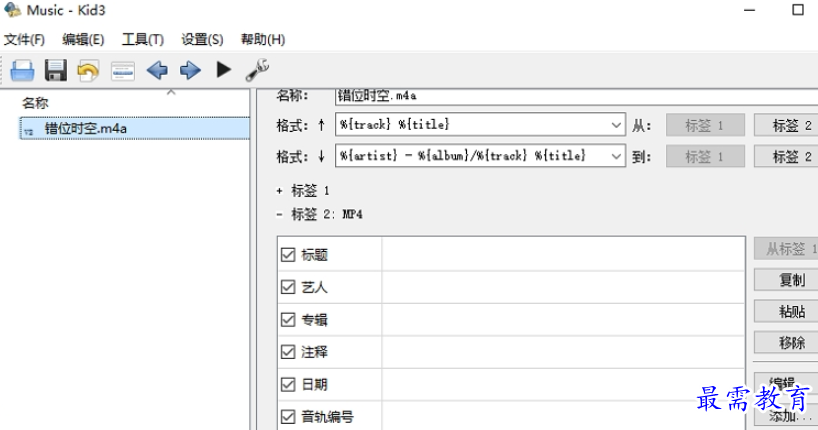Image resolution: width=818 pixels, height=430 pixels.
Task: Click the 注释 value cell
Action: [x=563, y=352]
